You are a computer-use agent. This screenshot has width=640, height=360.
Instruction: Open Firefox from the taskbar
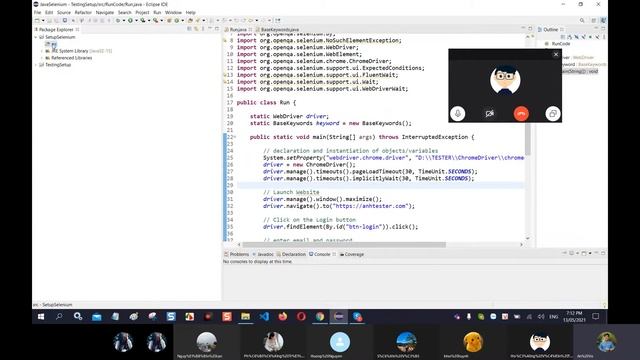(x=282, y=316)
